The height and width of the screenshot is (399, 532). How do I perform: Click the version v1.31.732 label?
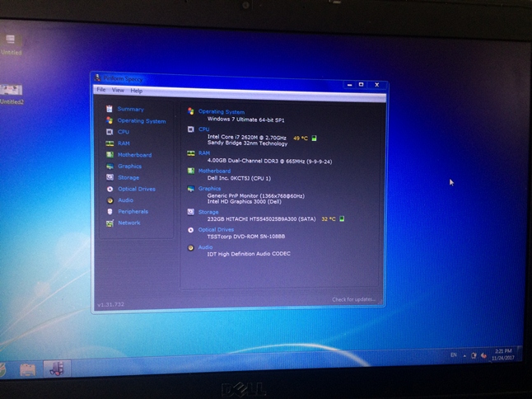(x=110, y=304)
